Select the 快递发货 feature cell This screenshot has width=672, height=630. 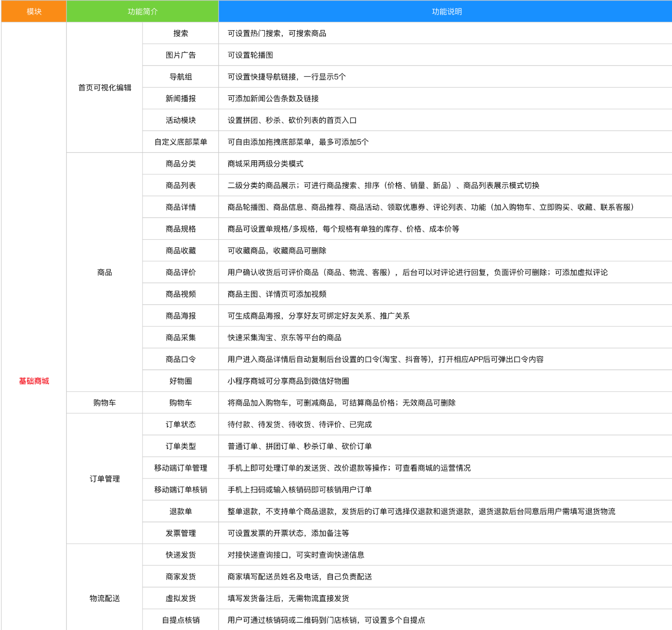[181, 555]
